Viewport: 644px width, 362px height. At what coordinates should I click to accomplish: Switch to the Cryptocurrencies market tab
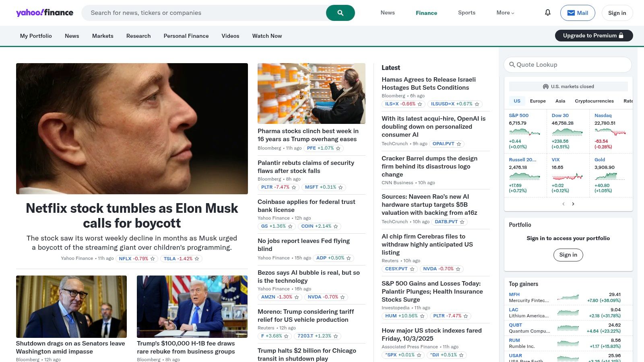pos(594,101)
